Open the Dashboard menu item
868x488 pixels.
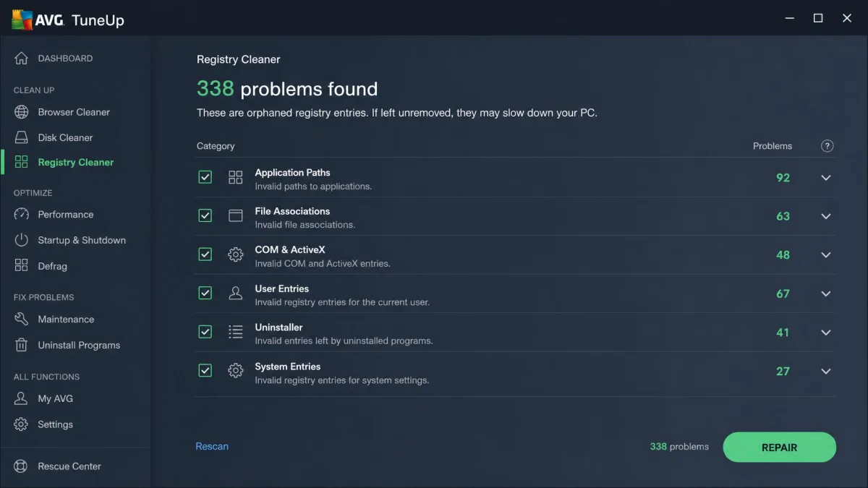pyautogui.click(x=65, y=59)
